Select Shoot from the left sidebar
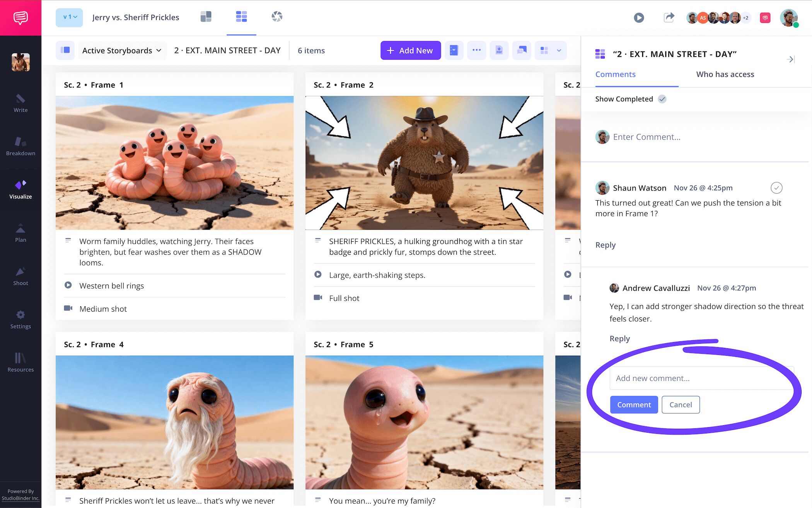 [20, 277]
